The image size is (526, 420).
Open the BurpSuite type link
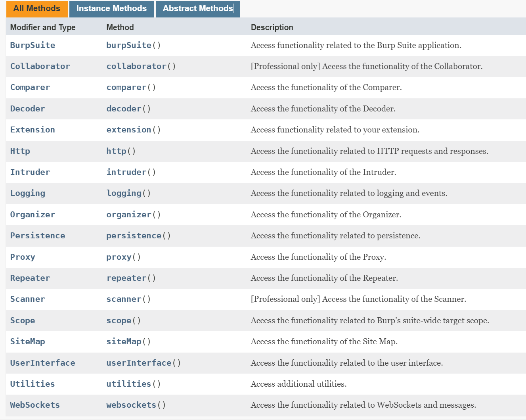point(33,45)
